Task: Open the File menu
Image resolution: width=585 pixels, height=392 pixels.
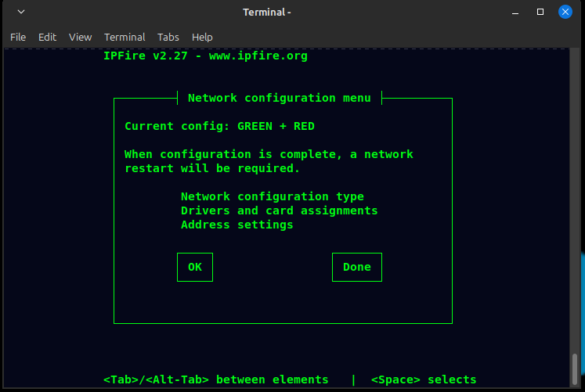Action: (x=18, y=37)
